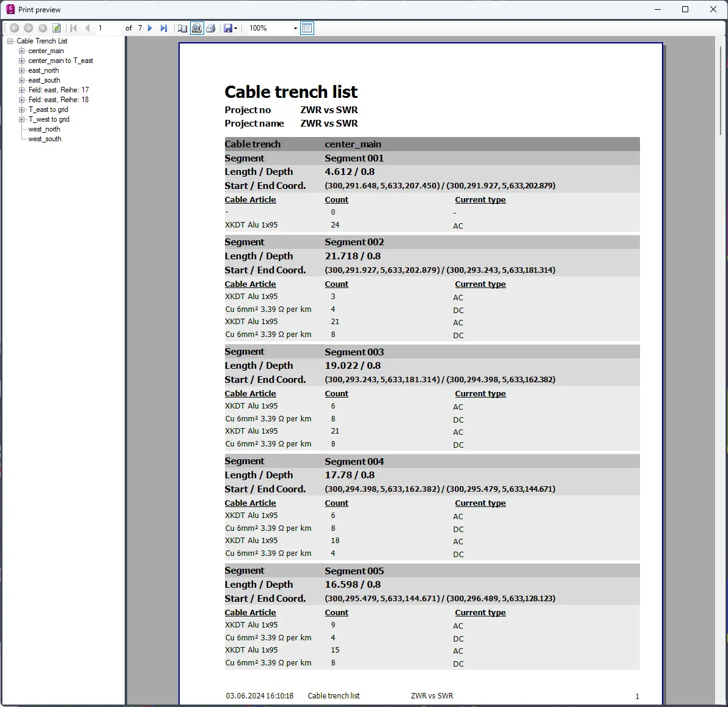Expand the east_north tree node
This screenshot has height=707, width=728.
pos(22,70)
